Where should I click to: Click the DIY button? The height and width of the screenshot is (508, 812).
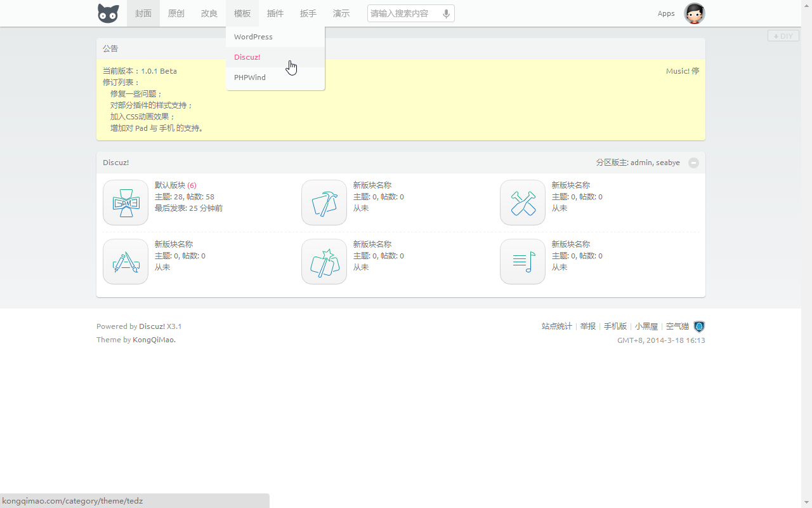point(783,36)
